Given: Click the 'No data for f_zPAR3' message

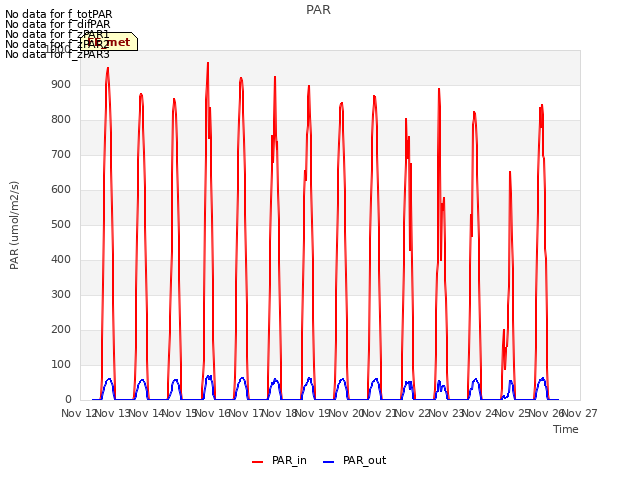Looking at the screenshot, I should 57,54.
